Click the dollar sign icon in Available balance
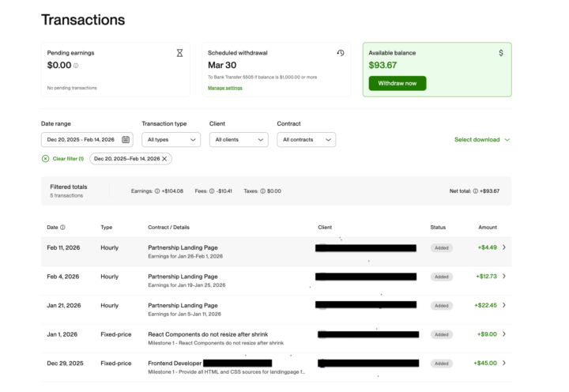The height and width of the screenshot is (392, 569). tap(500, 53)
